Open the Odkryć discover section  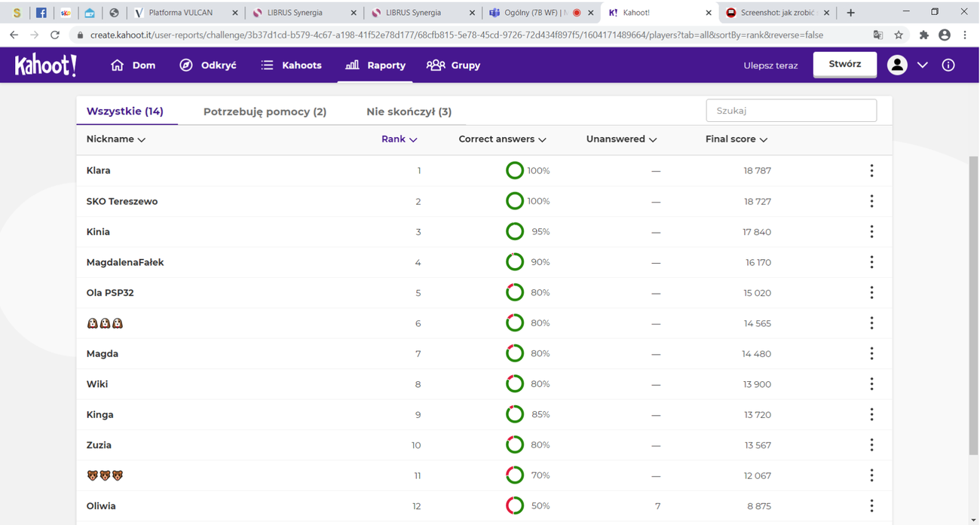[x=208, y=66]
